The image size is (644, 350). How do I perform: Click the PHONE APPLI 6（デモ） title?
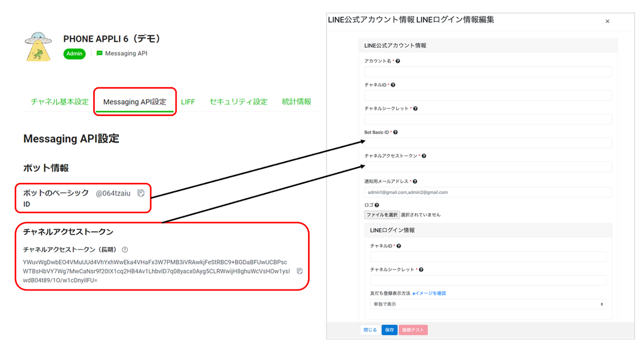point(111,39)
